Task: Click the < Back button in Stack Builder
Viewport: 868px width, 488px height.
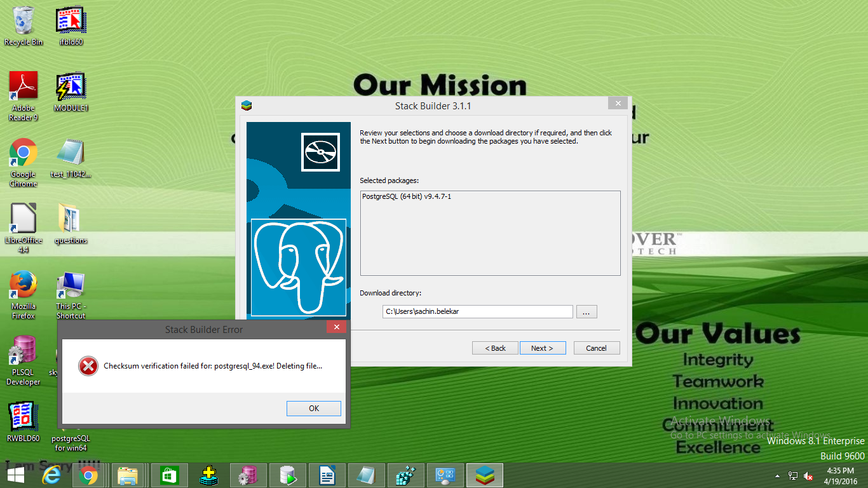Action: 495,348
